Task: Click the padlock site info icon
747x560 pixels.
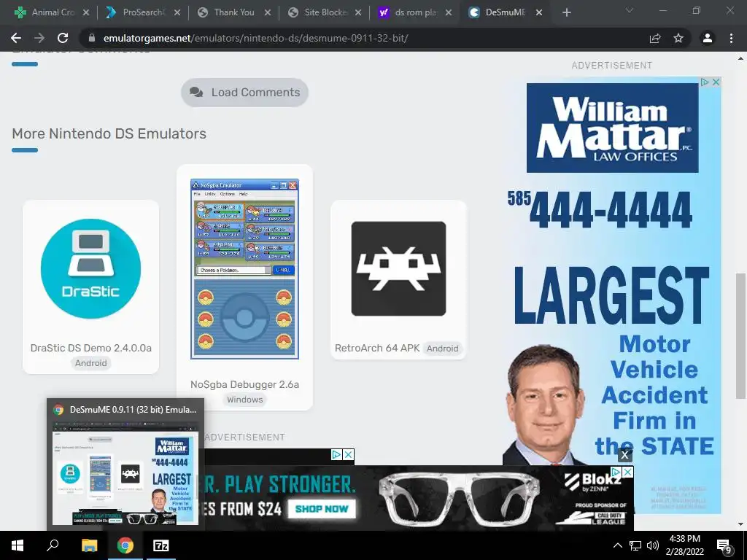Action: 92,38
